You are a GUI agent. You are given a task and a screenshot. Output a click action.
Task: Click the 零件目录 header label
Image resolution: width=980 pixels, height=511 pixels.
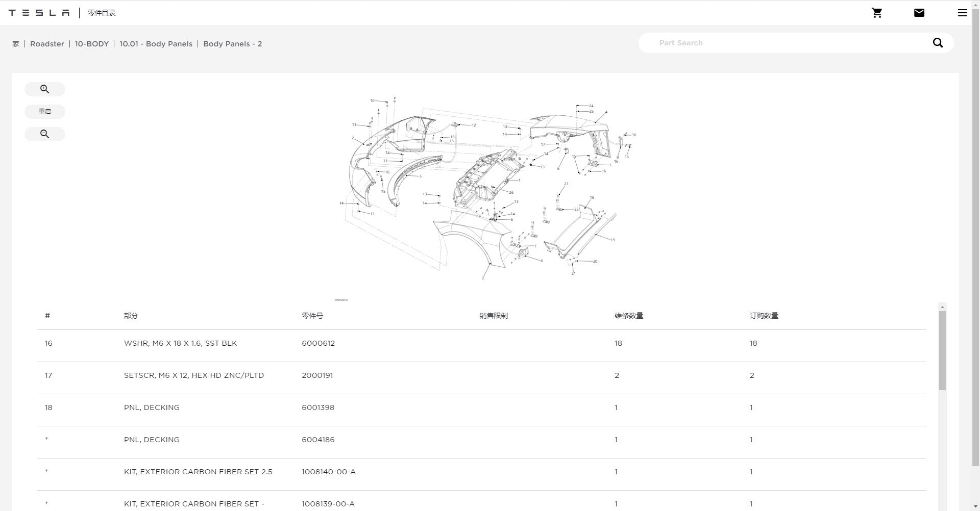[101, 13]
